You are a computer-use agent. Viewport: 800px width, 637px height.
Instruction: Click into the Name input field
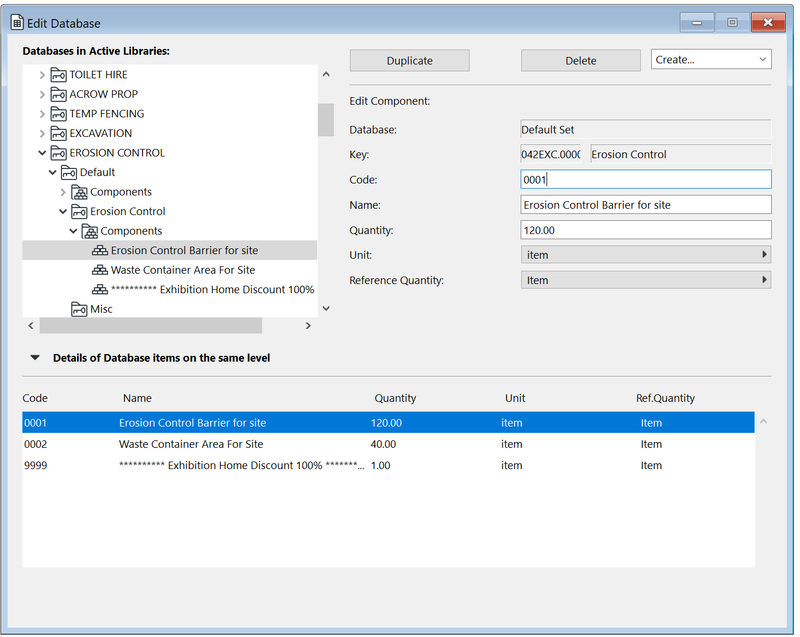coord(646,205)
